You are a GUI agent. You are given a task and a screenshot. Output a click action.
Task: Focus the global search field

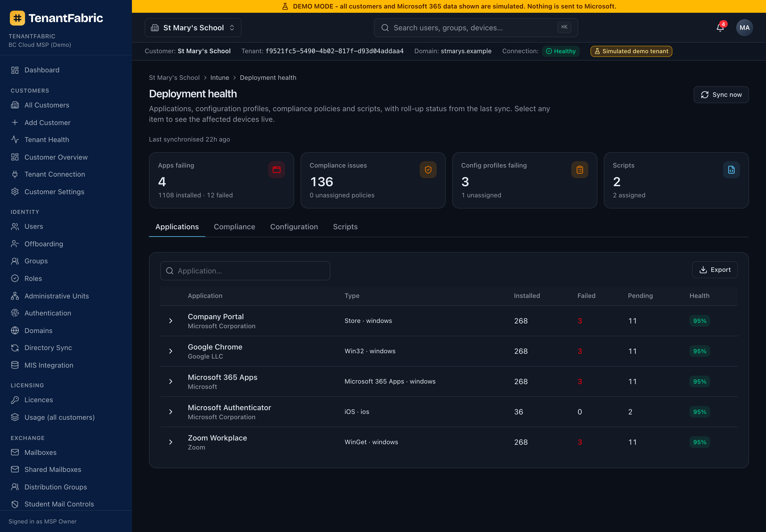coord(476,28)
